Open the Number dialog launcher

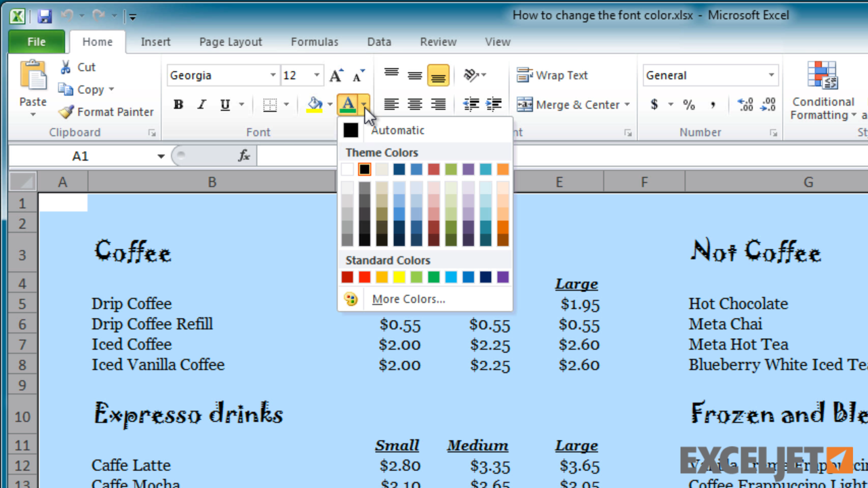[773, 133]
